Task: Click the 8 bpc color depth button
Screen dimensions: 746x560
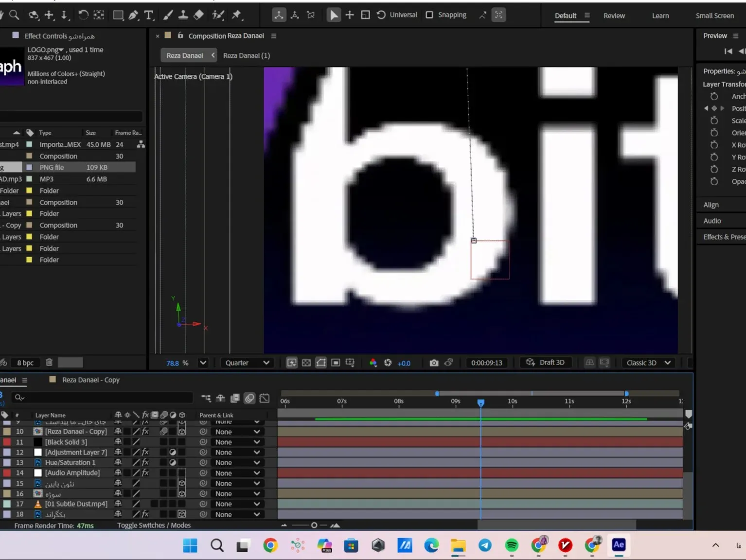Action: (25, 363)
